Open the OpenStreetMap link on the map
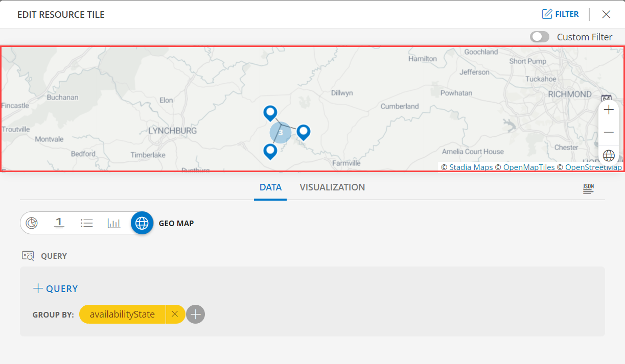Viewport: 625px width, 364px height. [x=593, y=167]
